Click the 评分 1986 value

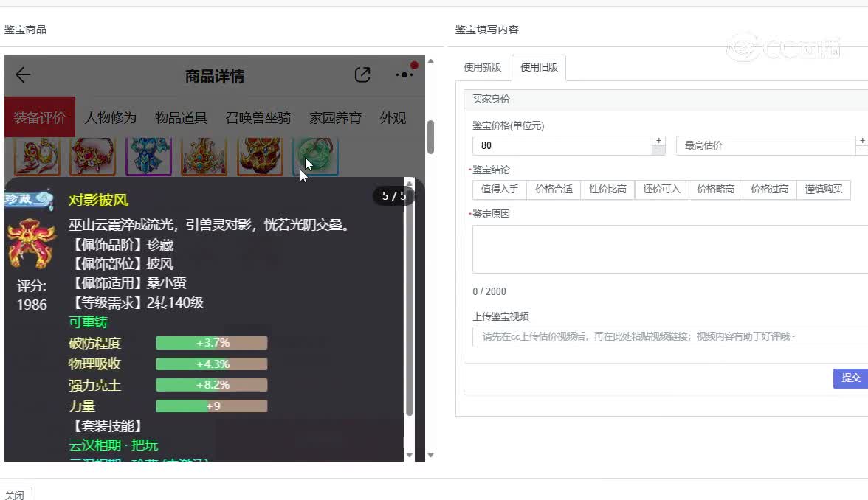[x=32, y=304]
